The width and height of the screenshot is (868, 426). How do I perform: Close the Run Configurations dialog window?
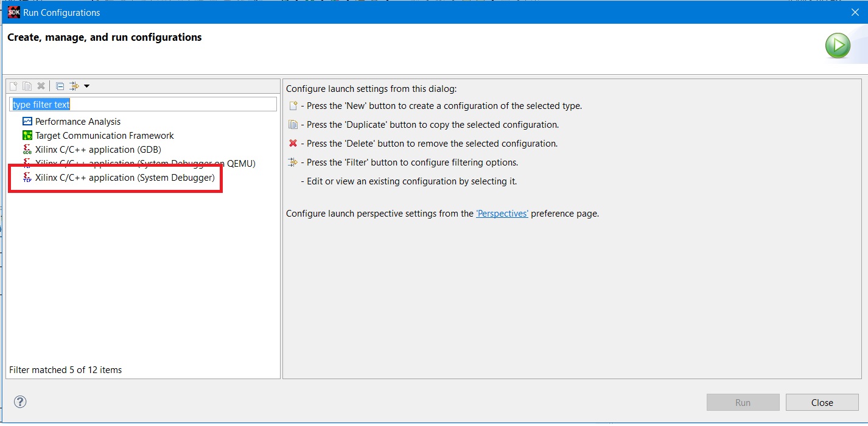point(855,12)
